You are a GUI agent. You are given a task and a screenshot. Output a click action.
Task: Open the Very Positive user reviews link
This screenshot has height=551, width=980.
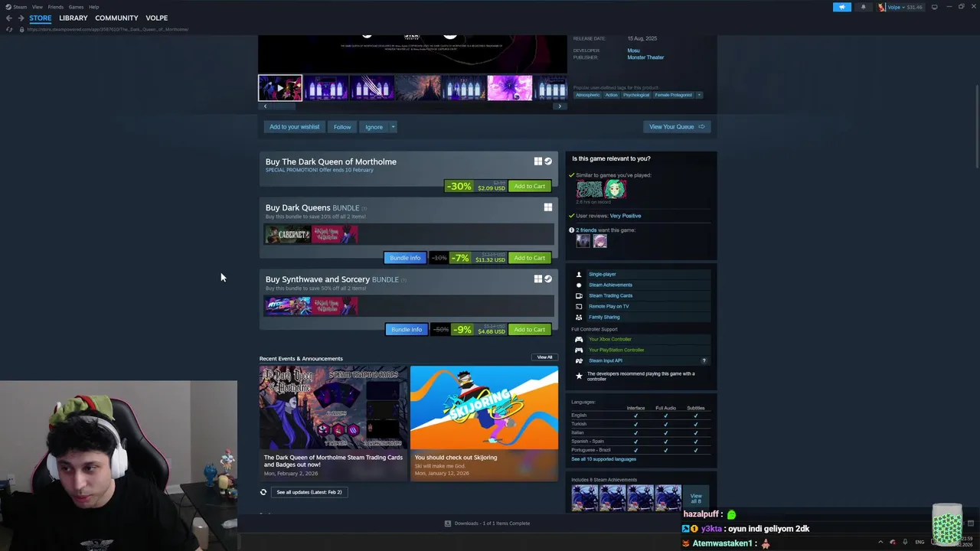626,216
